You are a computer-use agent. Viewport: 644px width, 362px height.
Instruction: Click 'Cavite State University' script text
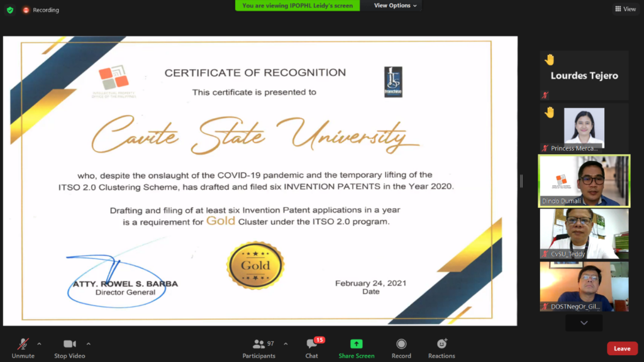click(255, 134)
